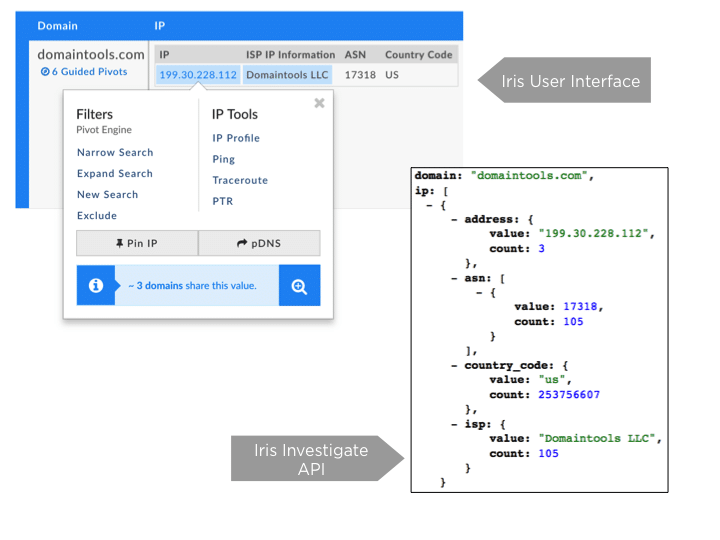
Task: Choose Exclude filter
Action: 97,216
